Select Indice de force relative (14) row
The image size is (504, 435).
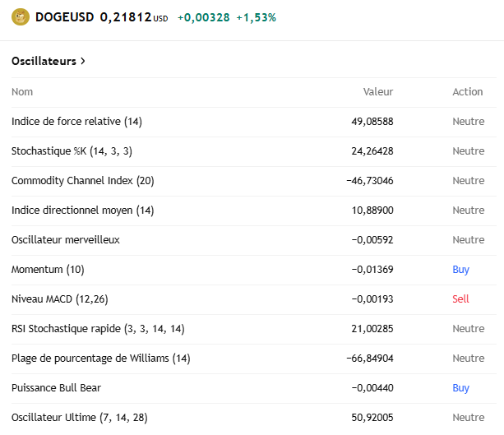pyautogui.click(x=76, y=122)
